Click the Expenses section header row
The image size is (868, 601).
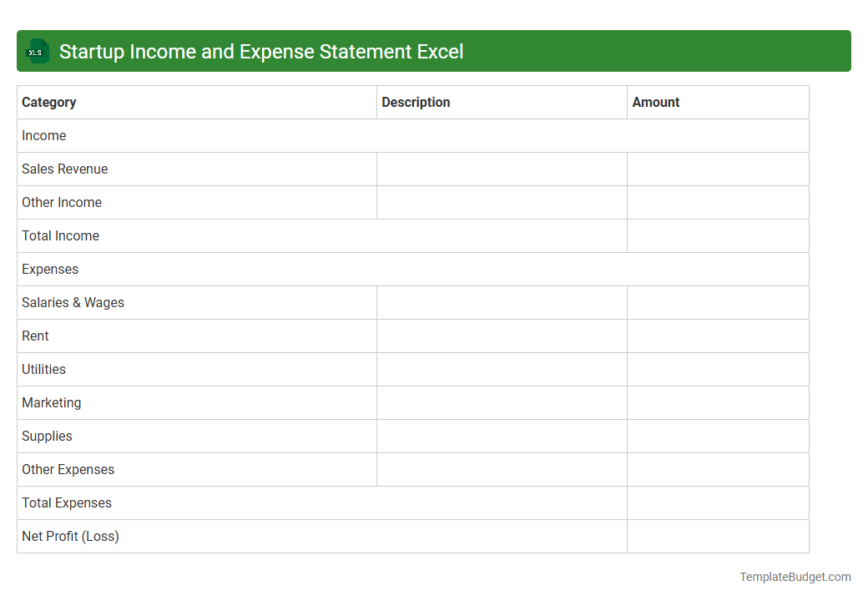click(50, 269)
